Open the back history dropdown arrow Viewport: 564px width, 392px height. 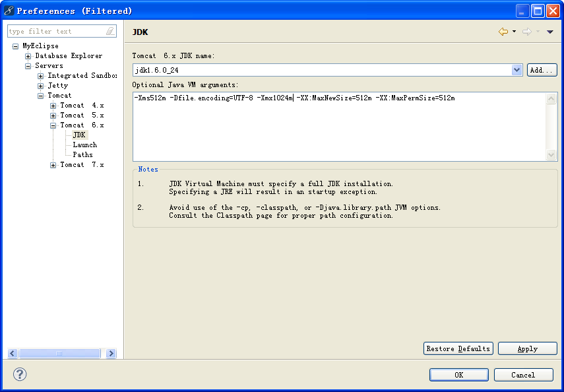point(514,32)
